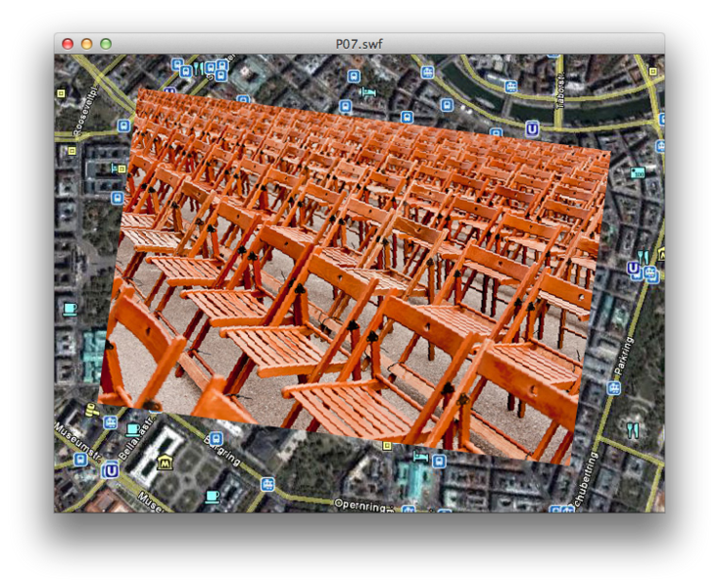
Task: Select the Bellariastr. street label
Action: tap(135, 436)
